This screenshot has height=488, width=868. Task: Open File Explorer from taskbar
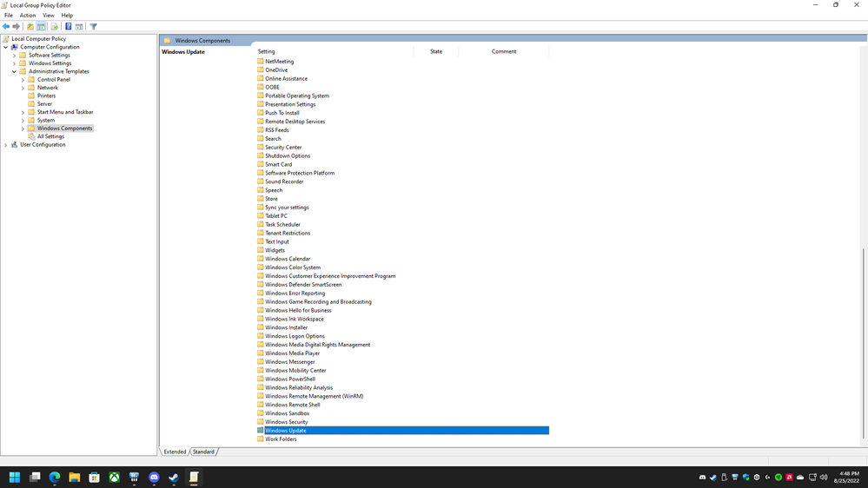[74, 477]
